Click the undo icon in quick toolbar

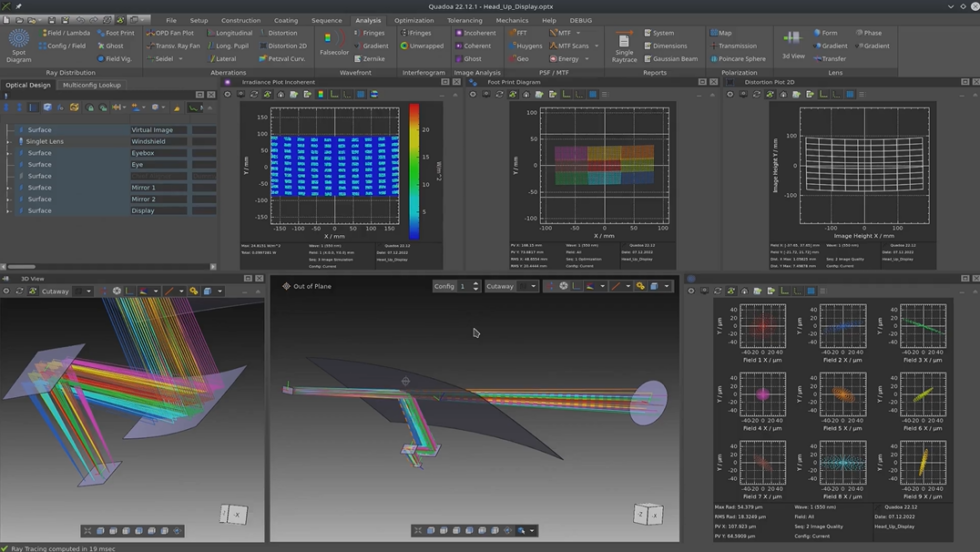[81, 20]
